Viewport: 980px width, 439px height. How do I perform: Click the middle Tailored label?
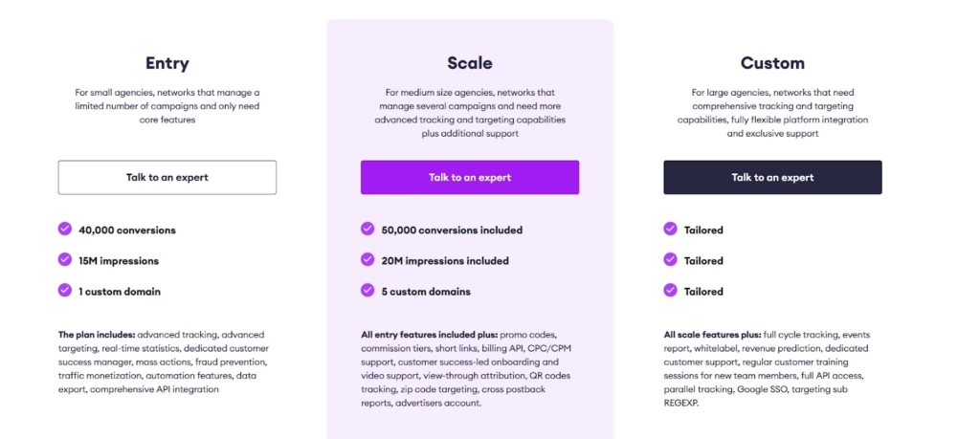(703, 261)
